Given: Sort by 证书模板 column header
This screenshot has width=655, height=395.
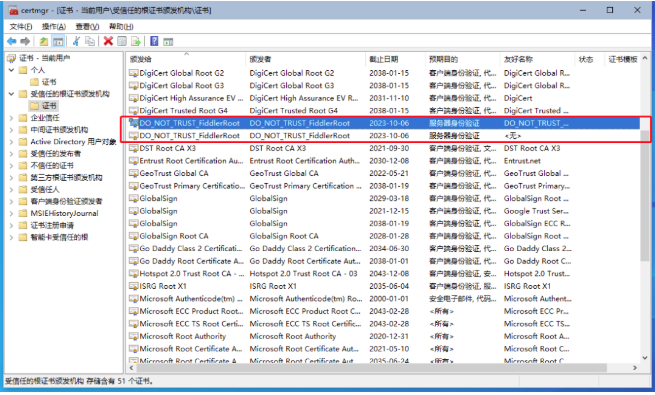Looking at the screenshot, I should tap(622, 59).
